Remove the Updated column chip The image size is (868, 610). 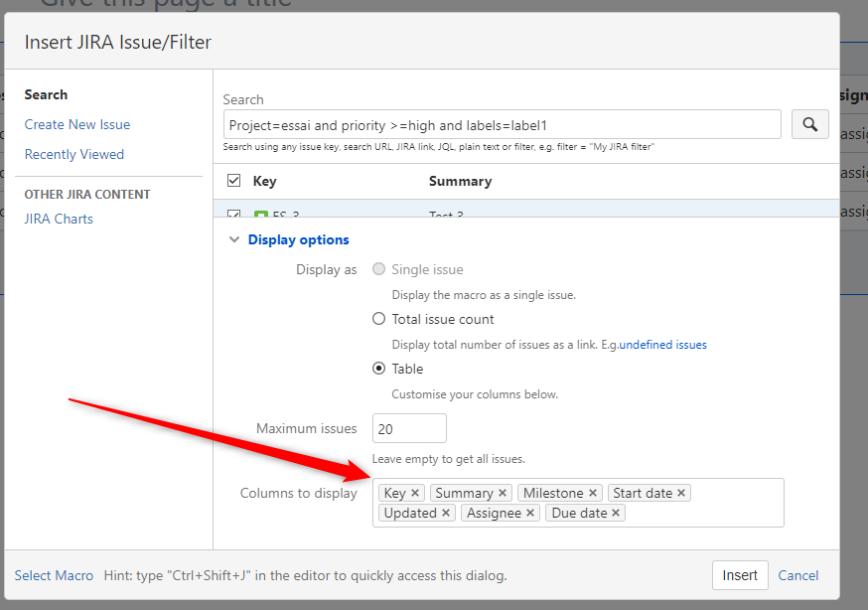tap(444, 513)
